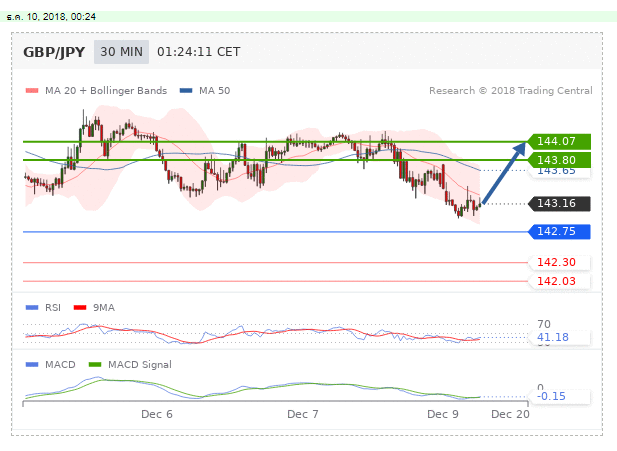This screenshot has height=451, width=617.
Task: Click the MA 20 + Bollinger Bands legend swatch
Action: (31, 91)
